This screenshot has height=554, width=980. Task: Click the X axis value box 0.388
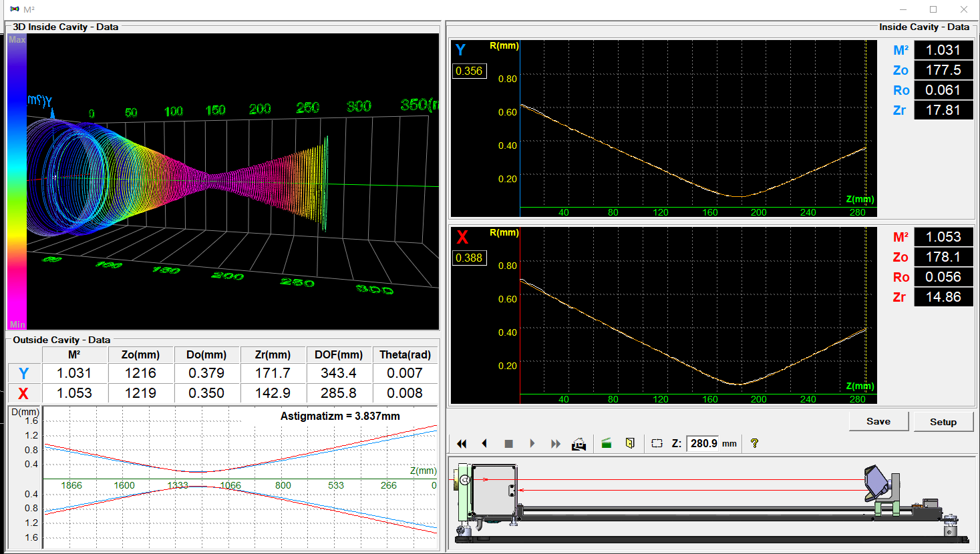click(469, 258)
